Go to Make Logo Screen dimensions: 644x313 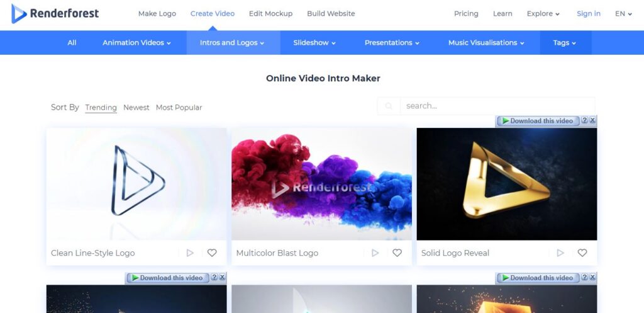pyautogui.click(x=157, y=14)
